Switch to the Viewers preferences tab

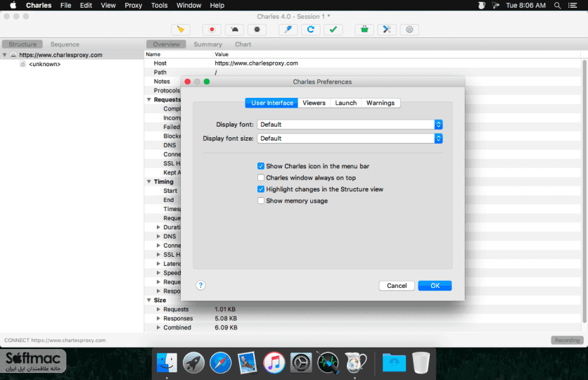click(314, 103)
